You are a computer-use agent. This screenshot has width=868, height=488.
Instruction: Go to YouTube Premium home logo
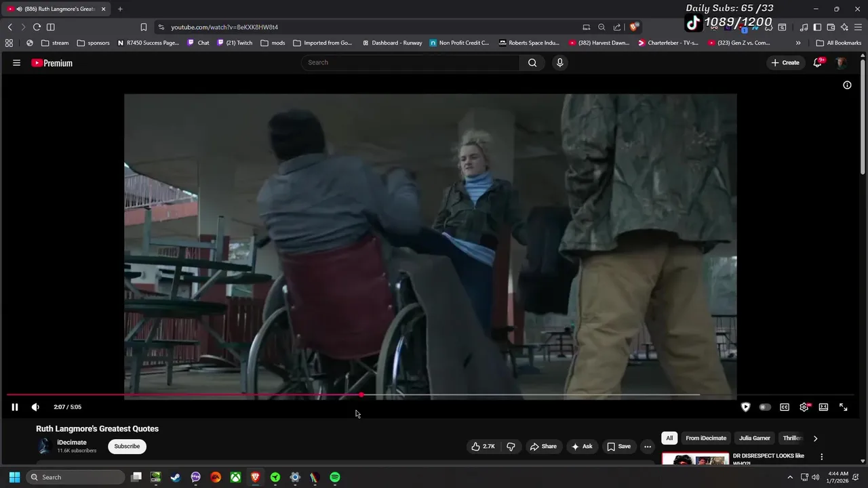(52, 63)
